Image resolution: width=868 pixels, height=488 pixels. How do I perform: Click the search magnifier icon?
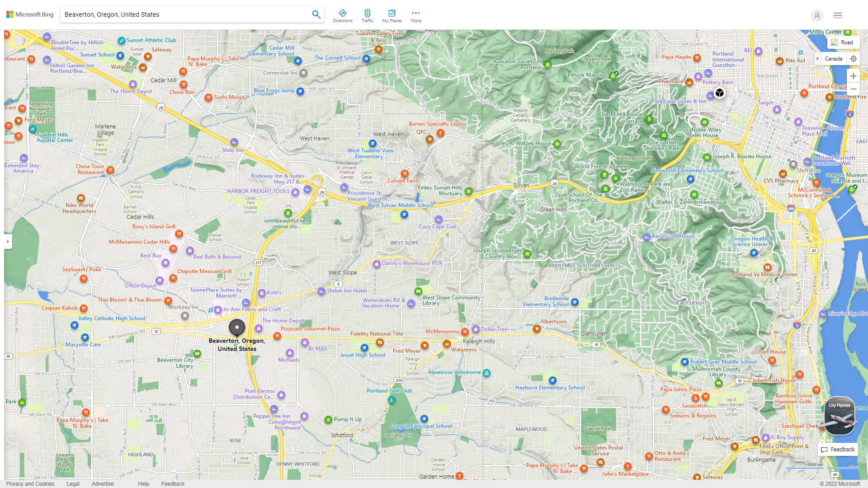316,14
